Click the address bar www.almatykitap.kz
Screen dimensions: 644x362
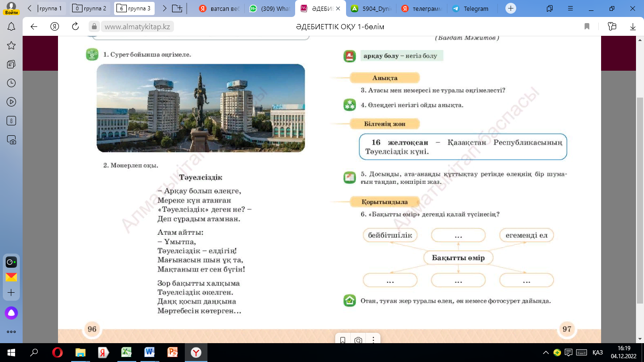click(x=137, y=27)
